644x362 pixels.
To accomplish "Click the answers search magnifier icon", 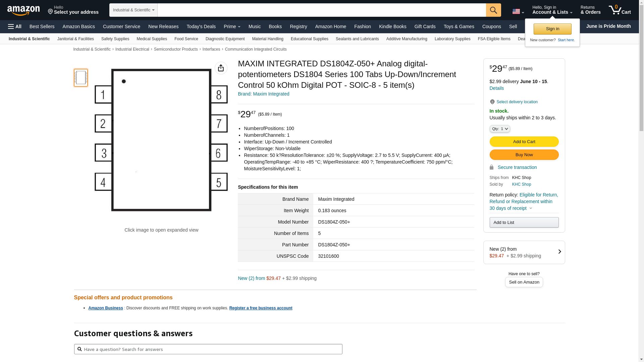I will (79, 349).
